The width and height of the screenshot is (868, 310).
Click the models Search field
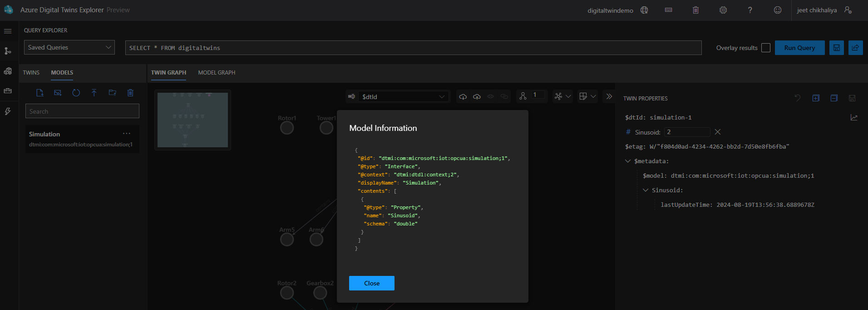(x=82, y=111)
